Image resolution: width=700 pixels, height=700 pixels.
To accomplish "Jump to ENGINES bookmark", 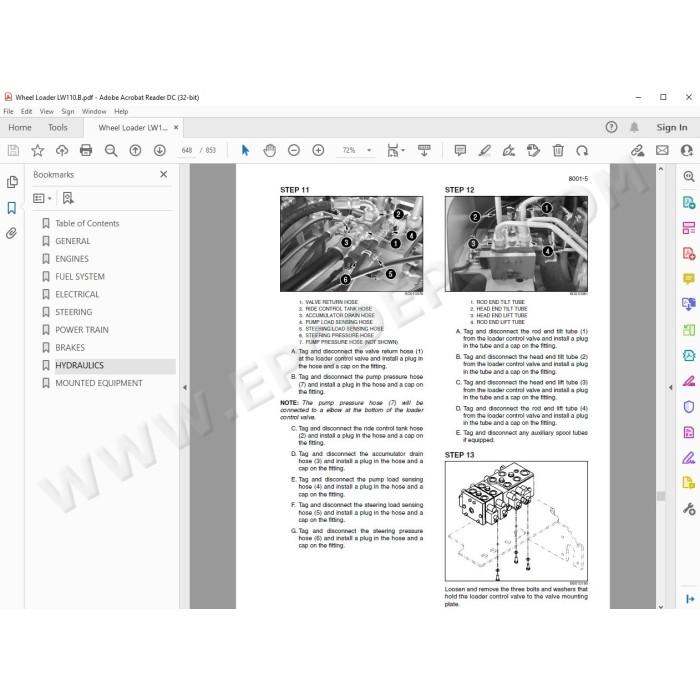I will point(72,259).
